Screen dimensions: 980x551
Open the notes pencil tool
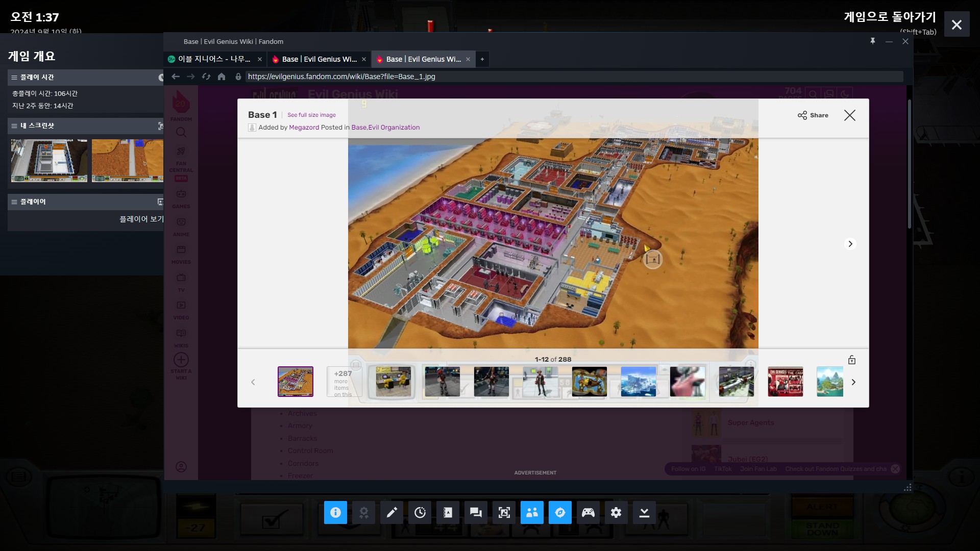pos(391,512)
